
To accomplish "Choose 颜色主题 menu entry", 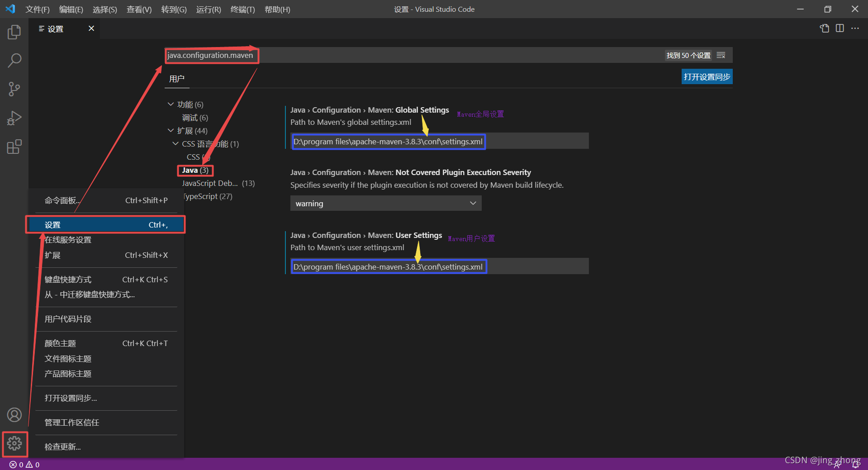I will pos(106,343).
